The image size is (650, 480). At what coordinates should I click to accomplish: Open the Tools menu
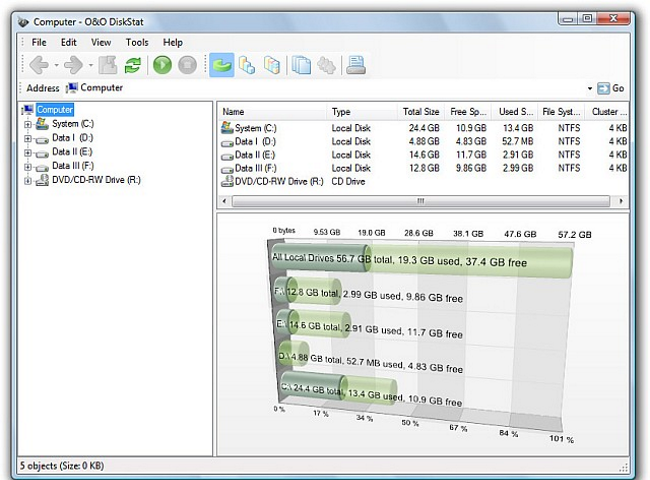[137, 42]
